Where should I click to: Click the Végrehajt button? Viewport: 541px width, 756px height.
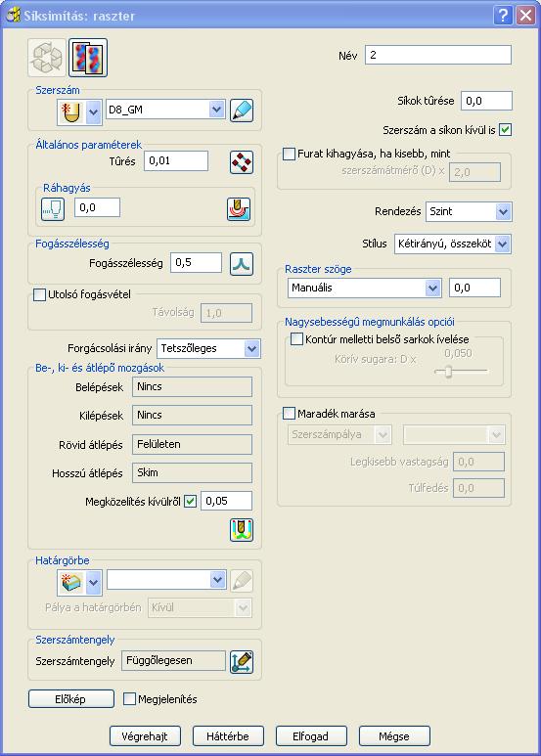145,736
